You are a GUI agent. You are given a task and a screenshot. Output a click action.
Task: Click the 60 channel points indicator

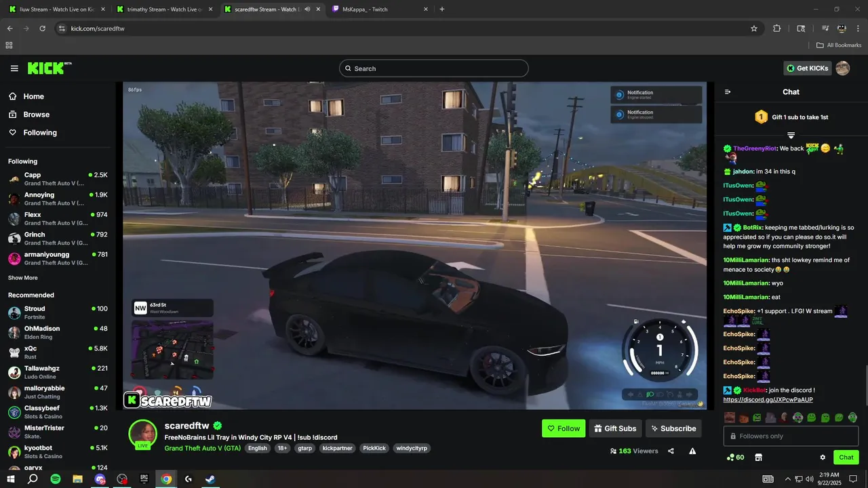735,457
